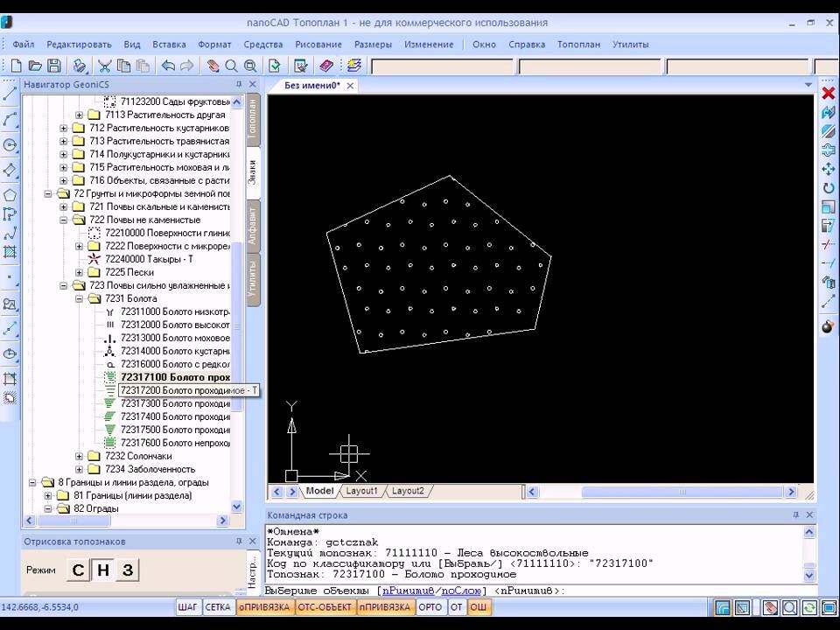
Task: Collapse the 7231 Болота tree node
Action: point(80,298)
